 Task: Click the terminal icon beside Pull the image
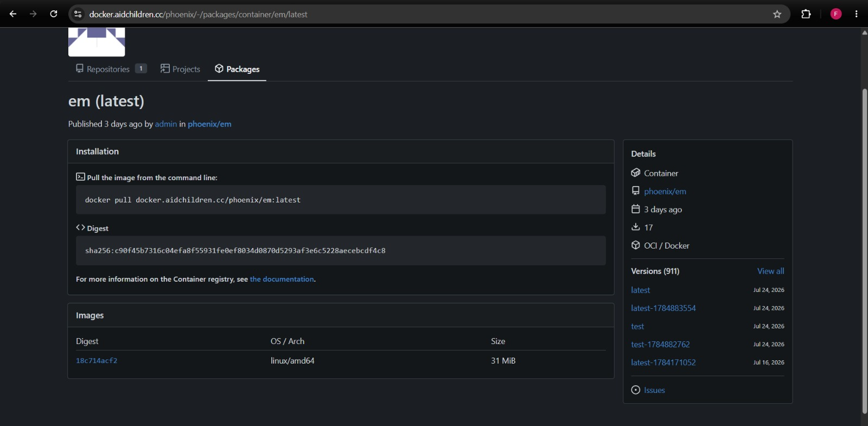click(80, 177)
